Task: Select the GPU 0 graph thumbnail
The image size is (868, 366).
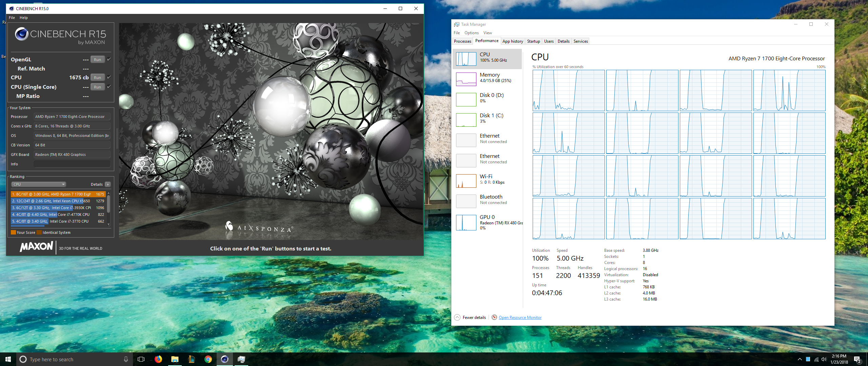Action: coord(466,222)
